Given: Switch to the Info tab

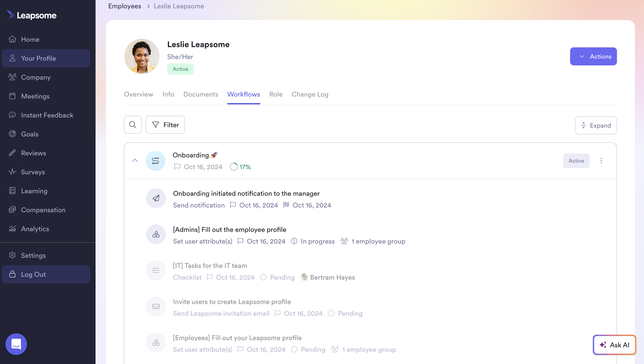Looking at the screenshot, I should (168, 94).
